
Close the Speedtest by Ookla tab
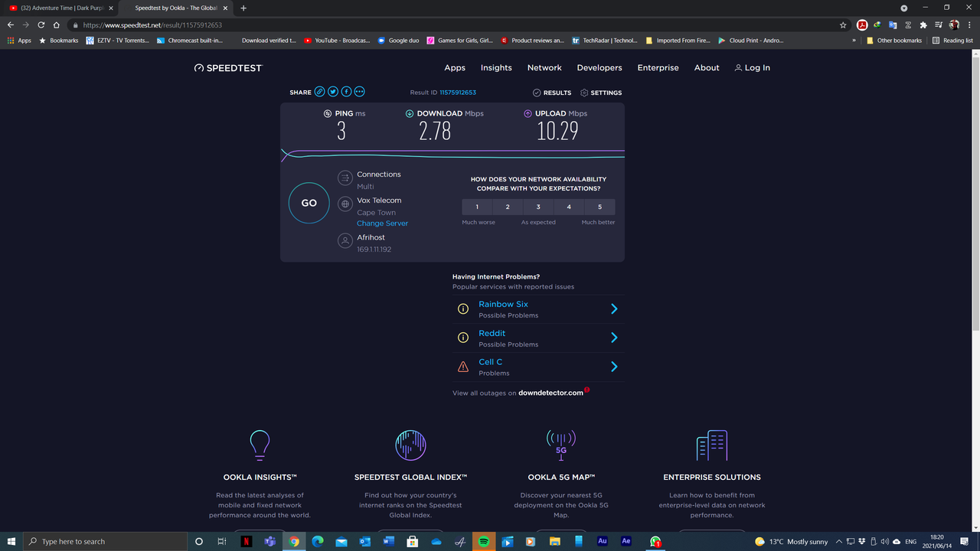tap(225, 8)
